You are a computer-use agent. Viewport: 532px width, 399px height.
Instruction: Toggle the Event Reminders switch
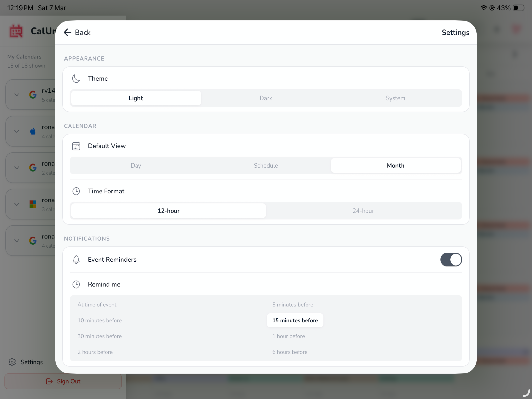[451, 260]
